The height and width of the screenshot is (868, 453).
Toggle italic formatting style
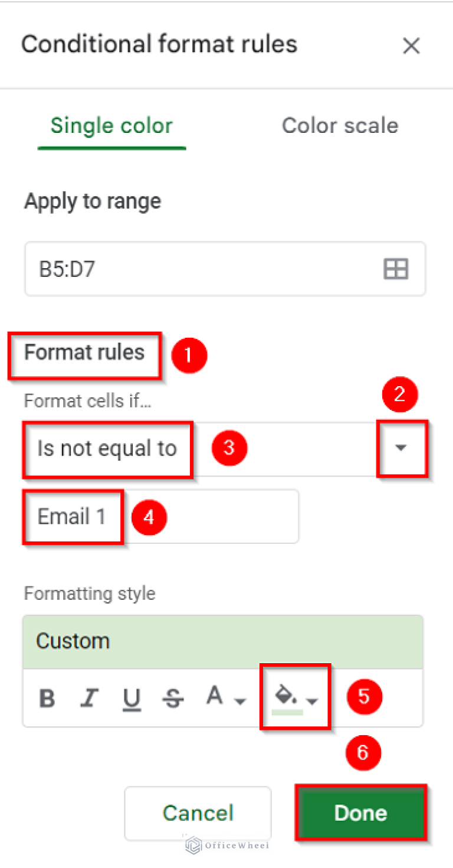[89, 698]
